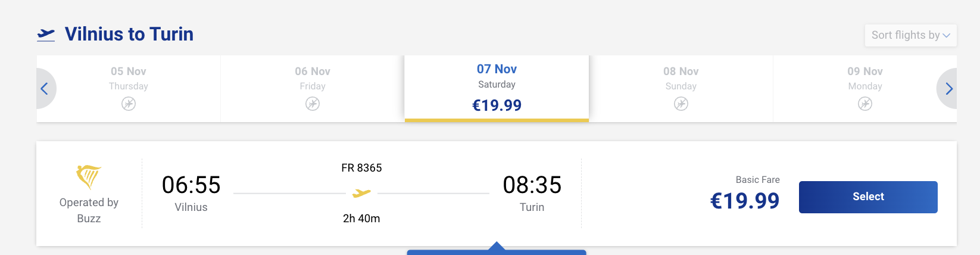
Task: Select the 05 Nov Thursday date tab
Action: point(129,89)
